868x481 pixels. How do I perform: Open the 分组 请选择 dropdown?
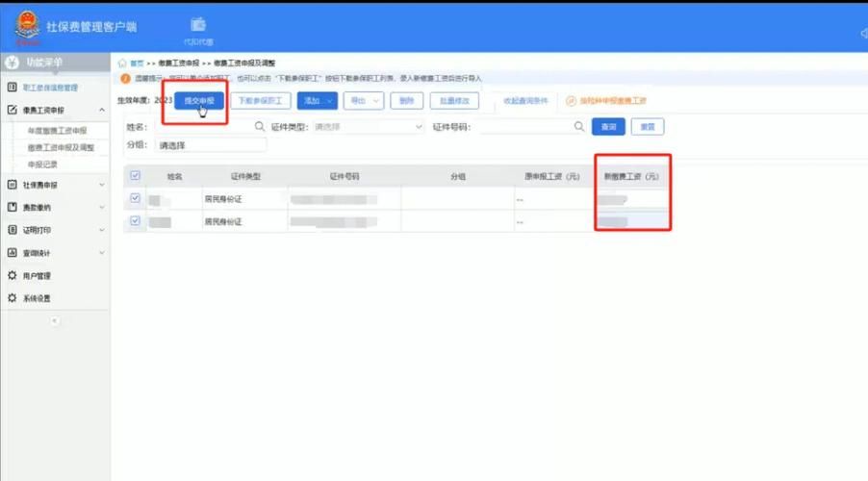pyautogui.click(x=211, y=145)
